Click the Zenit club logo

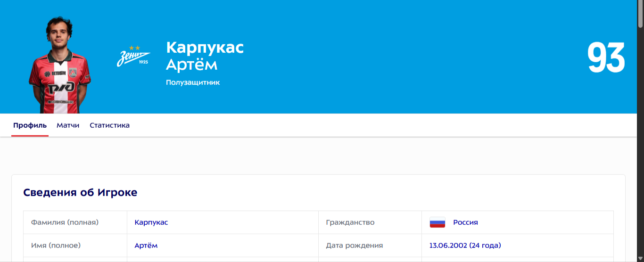pyautogui.click(x=134, y=56)
